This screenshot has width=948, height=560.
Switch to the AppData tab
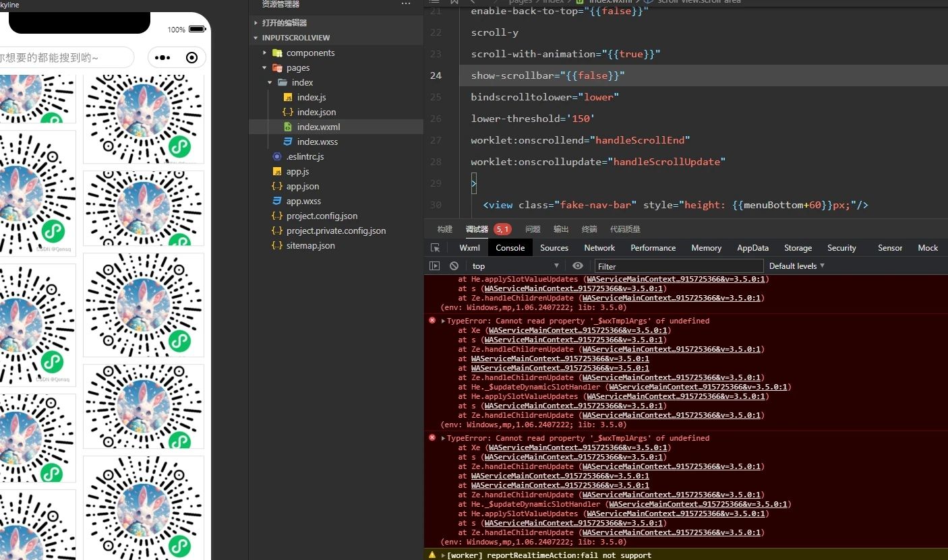[753, 248]
